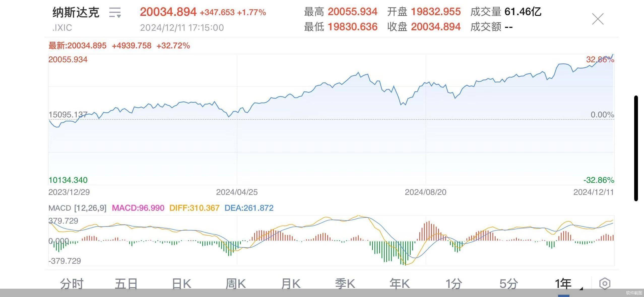Image resolution: width=644 pixels, height=297 pixels.
Task: Click the 最新:20034.895 price label
Action: pyautogui.click(x=77, y=46)
